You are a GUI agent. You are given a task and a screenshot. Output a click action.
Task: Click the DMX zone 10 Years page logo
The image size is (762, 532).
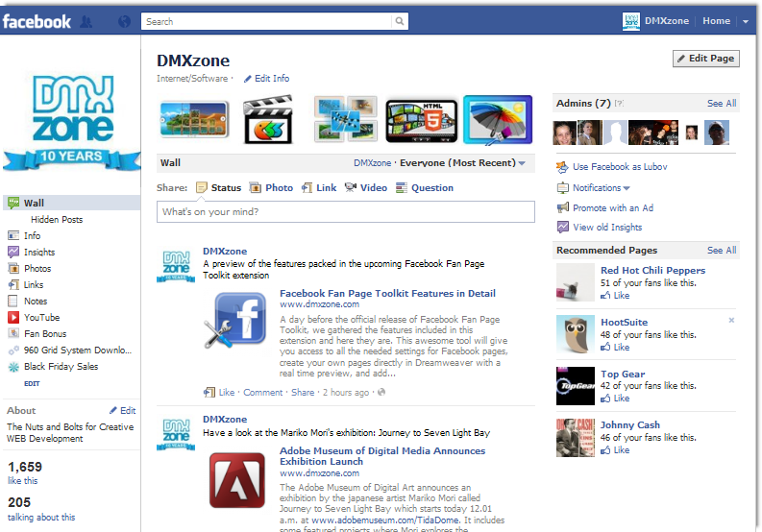point(72,121)
